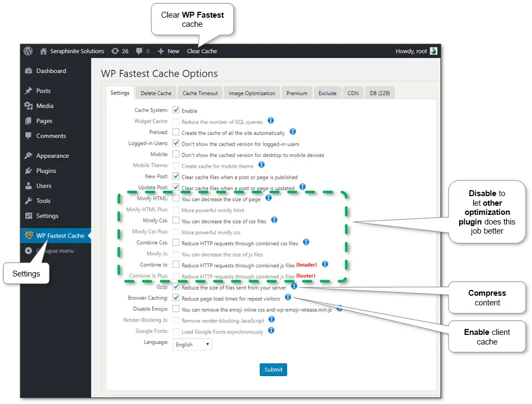532x404 pixels.
Task: Click info icon next to Gzip option
Action: pyautogui.click(x=294, y=286)
